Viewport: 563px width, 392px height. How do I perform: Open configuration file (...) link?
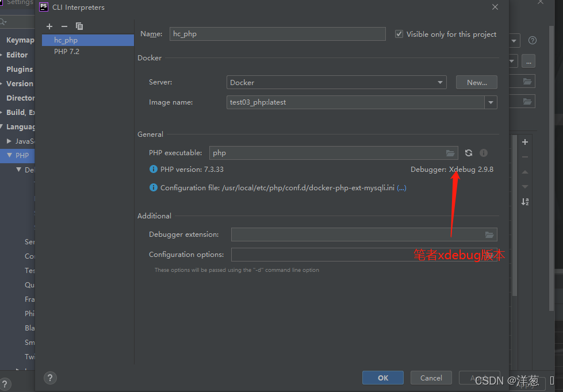(x=401, y=188)
